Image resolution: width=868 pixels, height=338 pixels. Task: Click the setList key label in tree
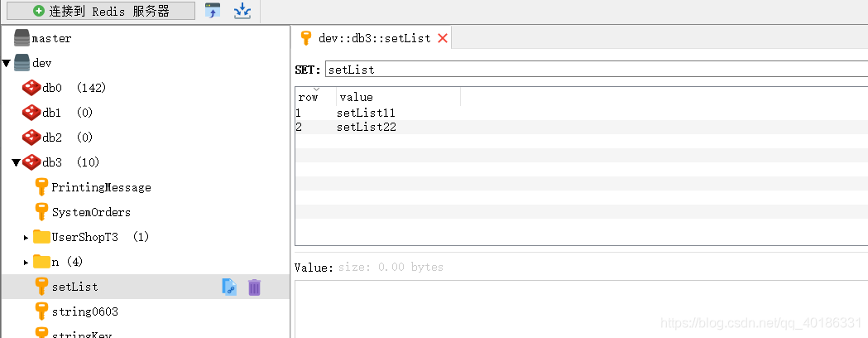click(x=74, y=287)
